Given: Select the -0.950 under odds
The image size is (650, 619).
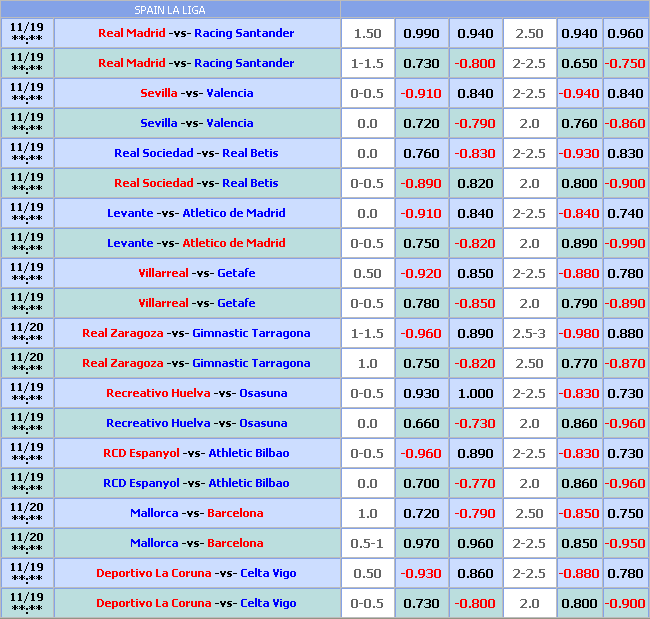Looking at the screenshot, I should [x=625, y=543].
